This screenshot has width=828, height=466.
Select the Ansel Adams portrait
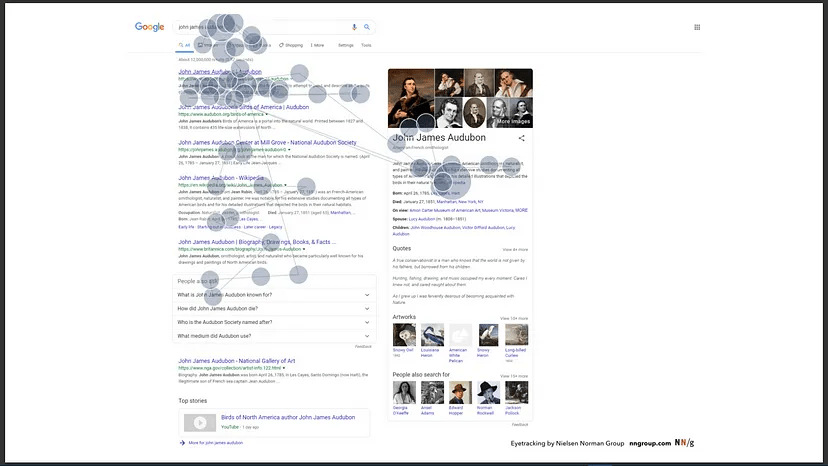pos(432,393)
